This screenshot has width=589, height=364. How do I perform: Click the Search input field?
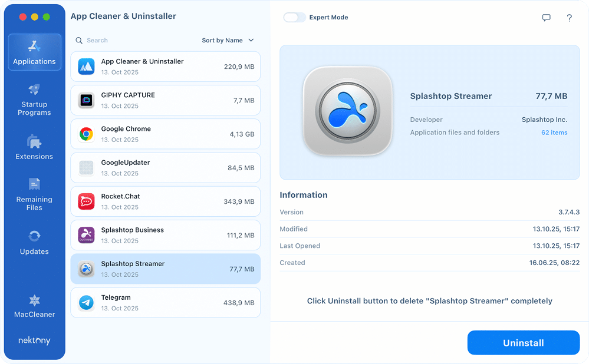pyautogui.click(x=136, y=41)
